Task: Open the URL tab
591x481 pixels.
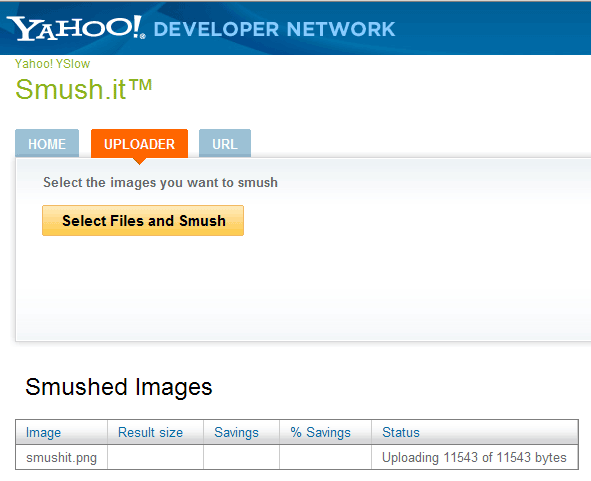Action: (x=225, y=143)
